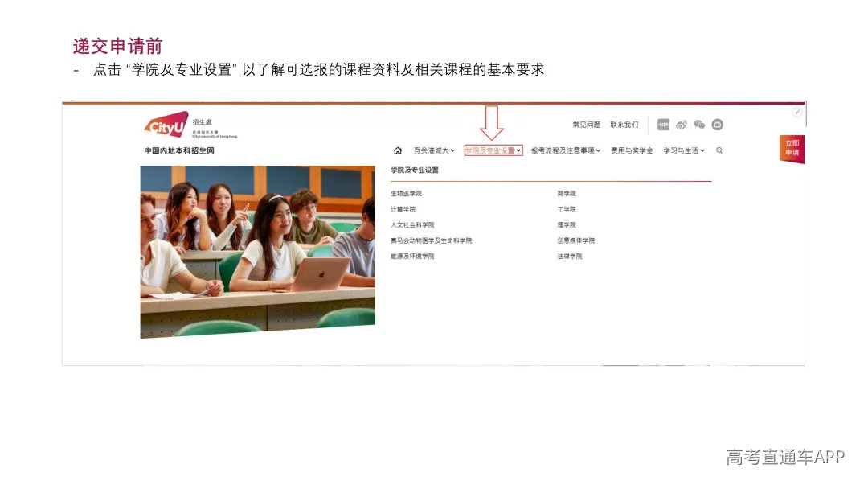
Task: Open the 费用与奖学金 menu item
Action: (x=632, y=150)
